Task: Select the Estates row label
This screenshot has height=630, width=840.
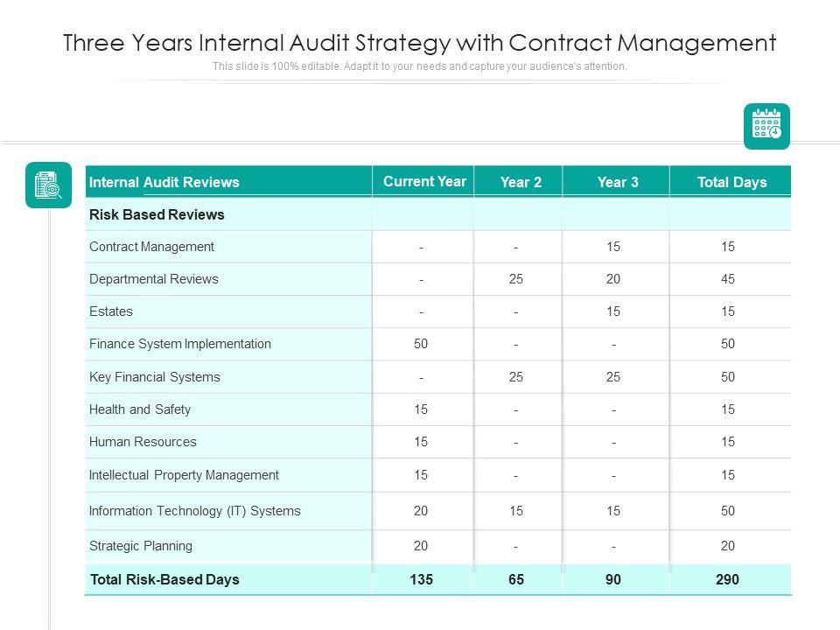Action: 111,311
